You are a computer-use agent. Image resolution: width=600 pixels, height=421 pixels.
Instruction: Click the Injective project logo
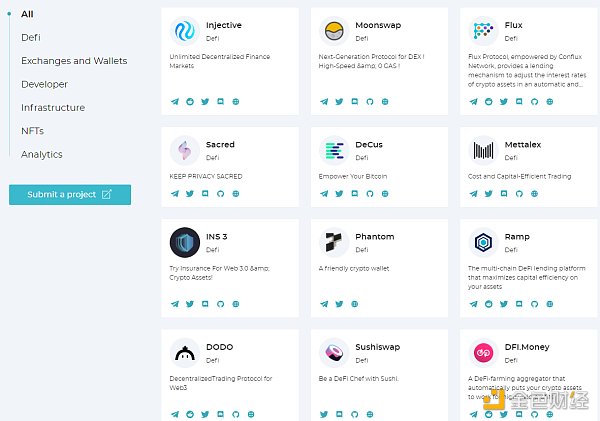click(x=185, y=31)
